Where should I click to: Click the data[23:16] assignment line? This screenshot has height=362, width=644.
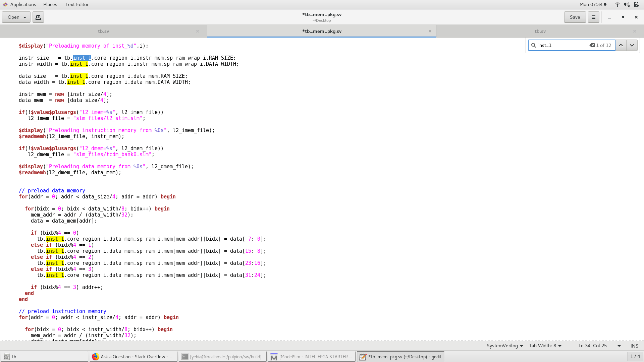[x=152, y=263]
